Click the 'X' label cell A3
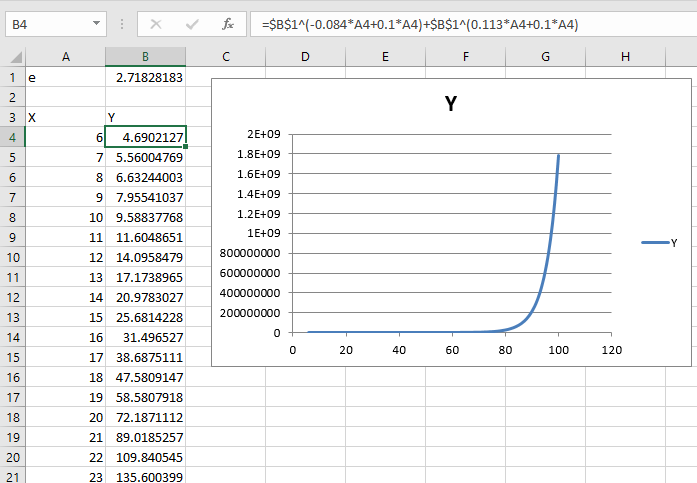 [x=66, y=117]
